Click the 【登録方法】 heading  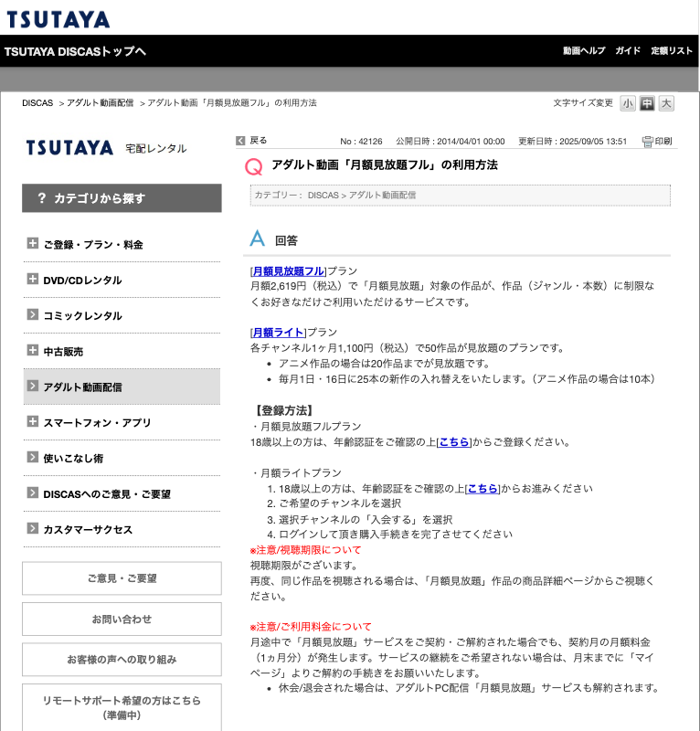283,410
